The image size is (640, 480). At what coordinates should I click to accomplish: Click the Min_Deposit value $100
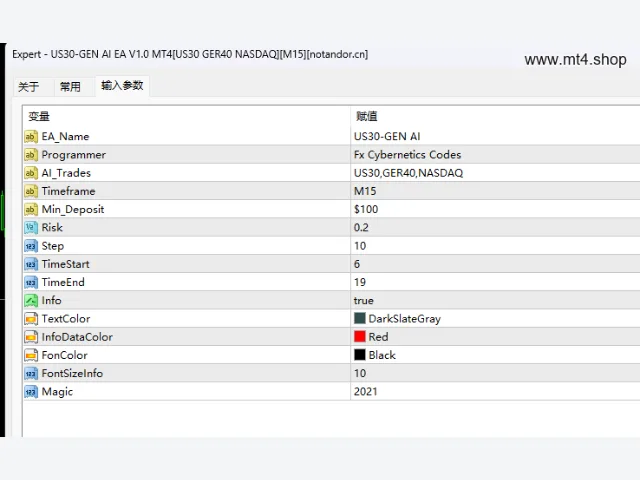click(x=366, y=209)
